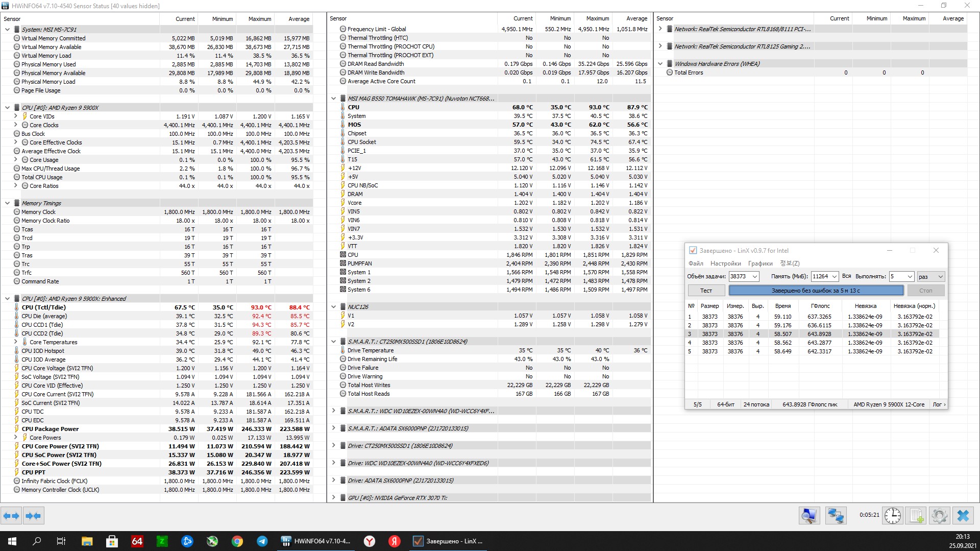
Task: Switch to HWiNFO64 taskbar button
Action: (316, 541)
